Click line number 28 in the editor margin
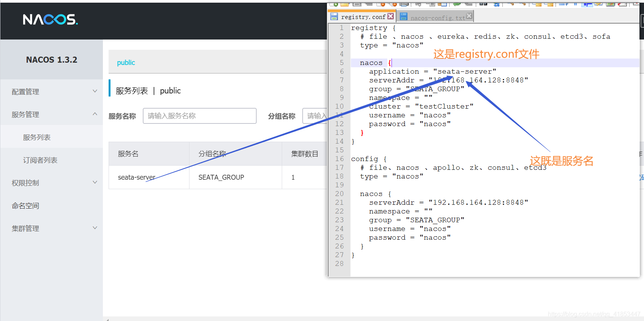The image size is (644, 321). pos(339,264)
